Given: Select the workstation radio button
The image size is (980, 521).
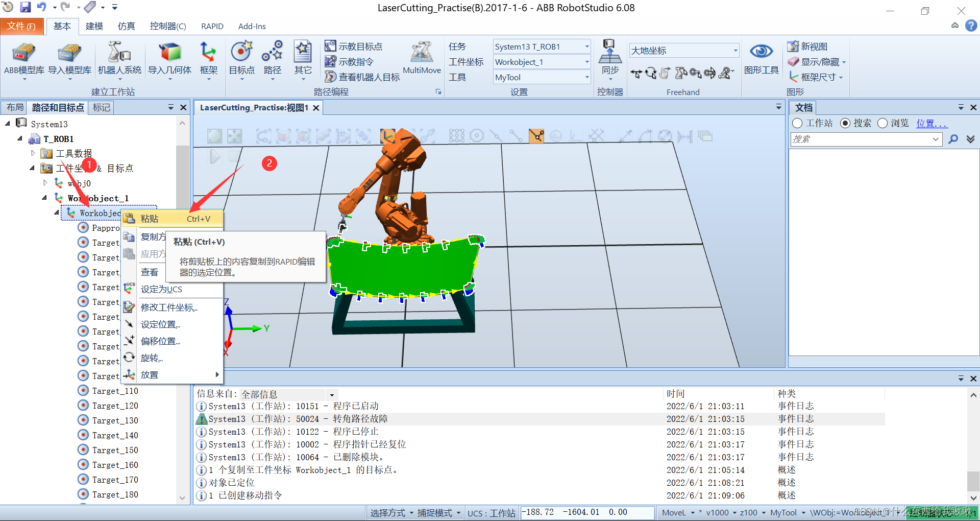Looking at the screenshot, I should [797, 123].
